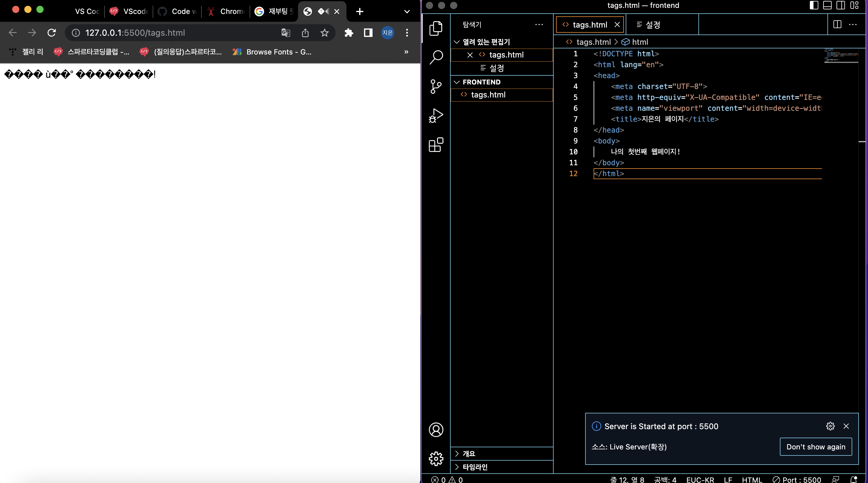Switch to the GitHub Code Chrome tab
Screen dimensions: 868x483
[177, 11]
